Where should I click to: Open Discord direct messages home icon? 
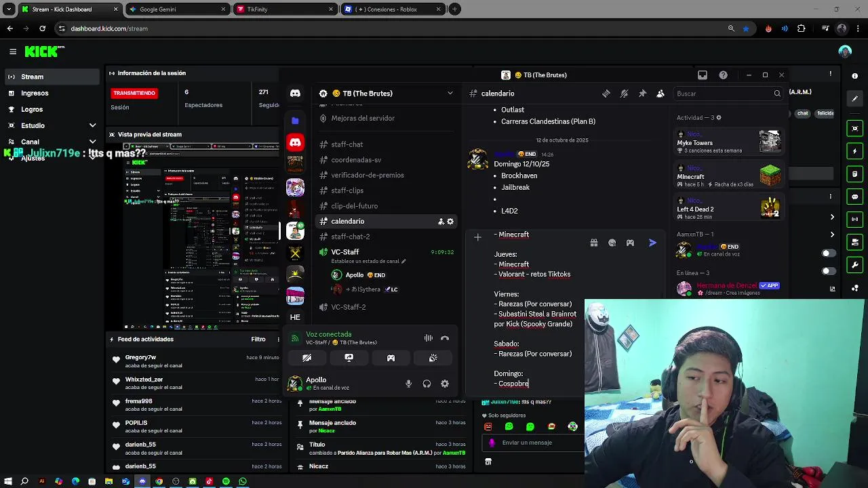coord(295,94)
